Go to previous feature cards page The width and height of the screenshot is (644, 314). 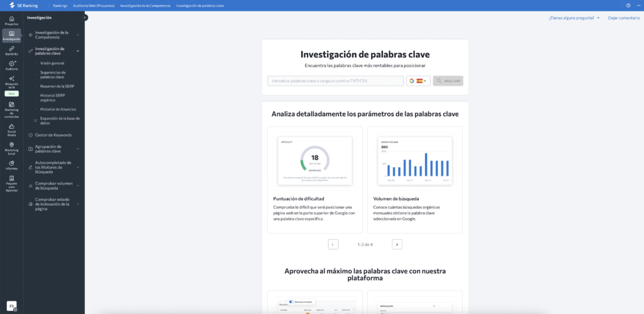click(333, 244)
